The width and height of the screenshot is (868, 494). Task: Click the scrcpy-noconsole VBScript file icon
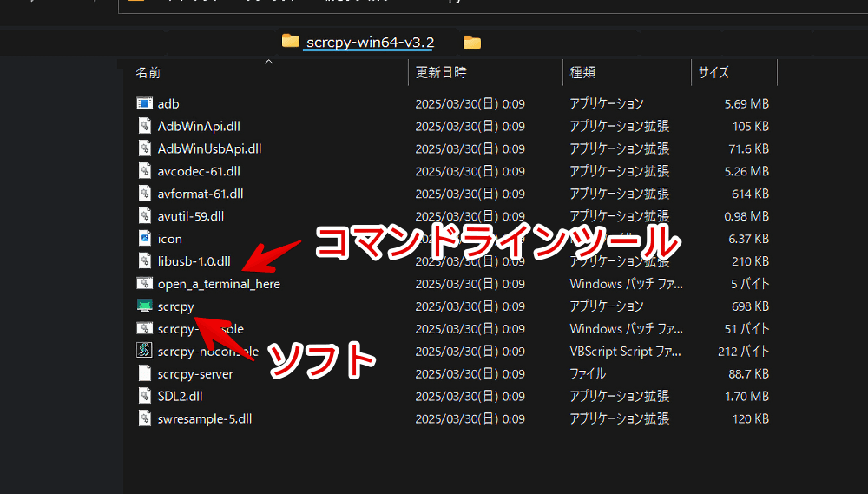144,351
